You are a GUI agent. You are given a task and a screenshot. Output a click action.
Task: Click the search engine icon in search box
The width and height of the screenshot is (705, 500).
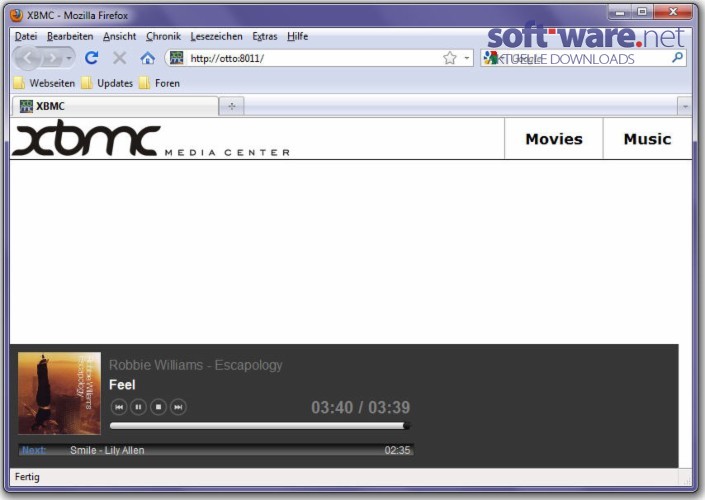[491, 58]
